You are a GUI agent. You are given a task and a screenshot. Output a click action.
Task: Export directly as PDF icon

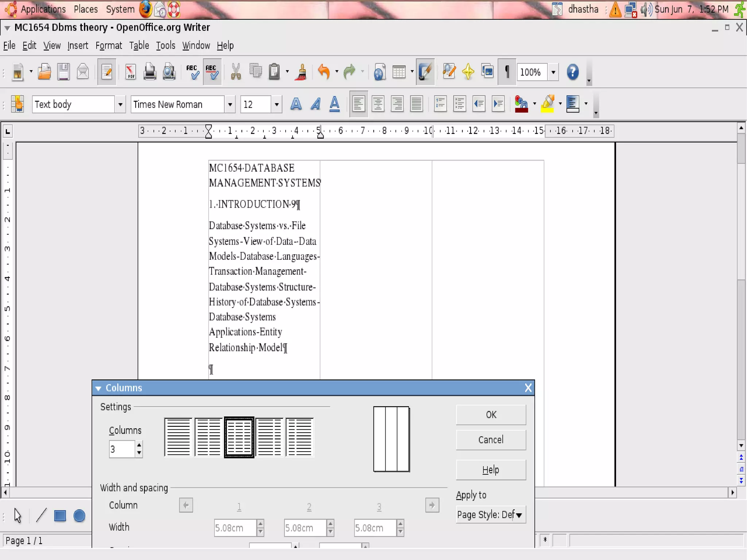coord(131,72)
